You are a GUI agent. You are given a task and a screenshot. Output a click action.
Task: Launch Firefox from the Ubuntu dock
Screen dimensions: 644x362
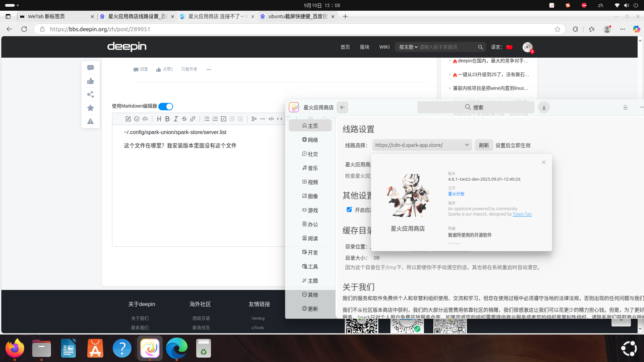pyautogui.click(x=15, y=349)
